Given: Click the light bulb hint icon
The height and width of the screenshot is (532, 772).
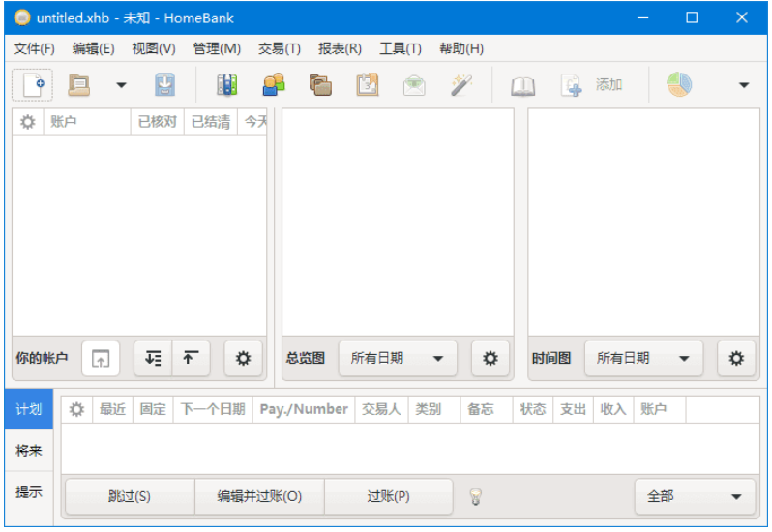Looking at the screenshot, I should 476,496.
